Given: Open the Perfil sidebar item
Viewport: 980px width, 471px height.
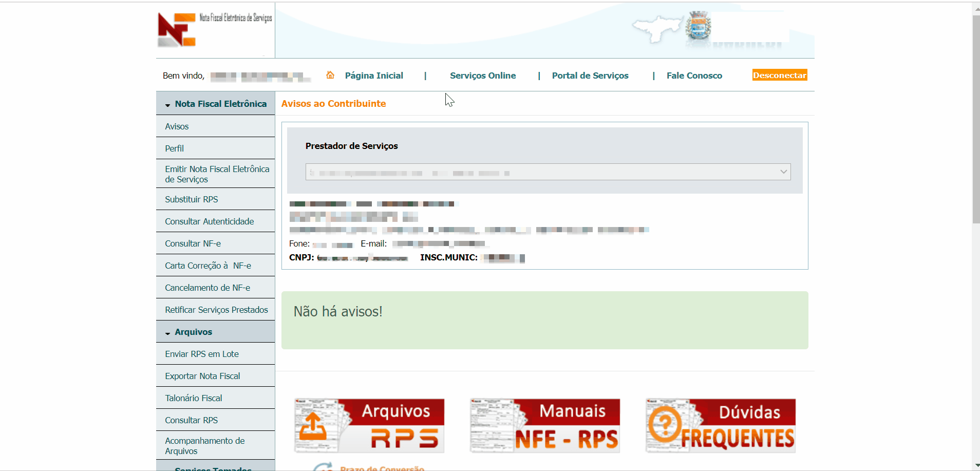Looking at the screenshot, I should (x=174, y=148).
